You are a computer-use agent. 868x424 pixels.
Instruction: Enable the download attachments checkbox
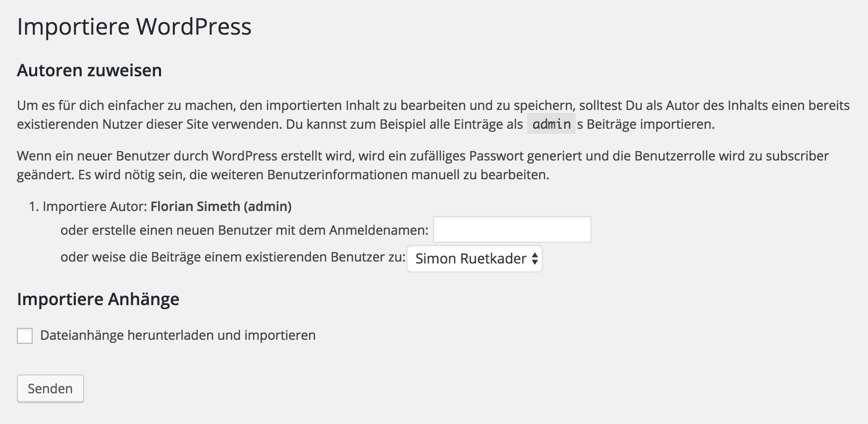(x=25, y=335)
